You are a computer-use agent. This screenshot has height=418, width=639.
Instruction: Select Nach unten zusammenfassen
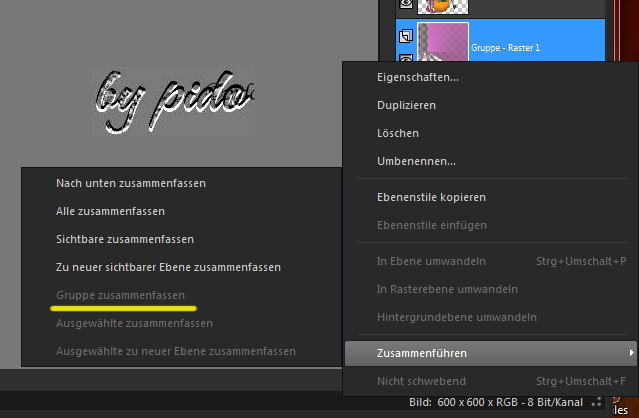click(x=131, y=183)
